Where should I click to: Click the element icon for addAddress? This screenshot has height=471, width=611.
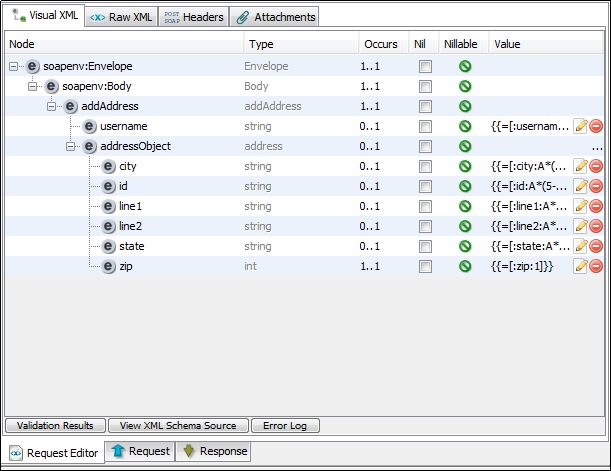pyautogui.click(x=71, y=106)
